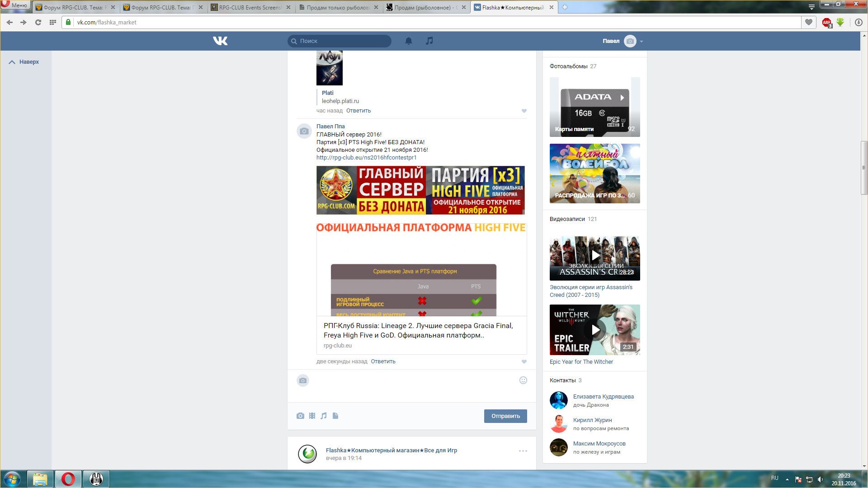Click the VK logo home icon
Viewport: 868px width, 488px height.
[x=220, y=41]
